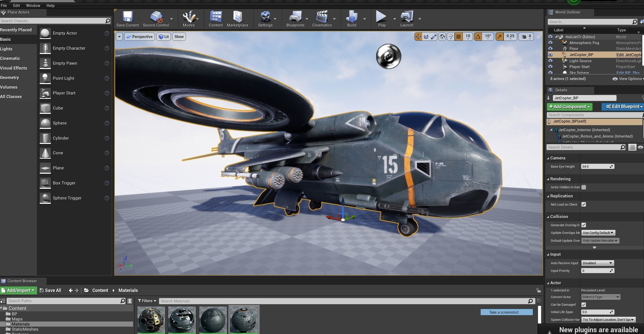Select the Visual Effects category
Viewport: 644px width, 334px height.
click(x=13, y=68)
